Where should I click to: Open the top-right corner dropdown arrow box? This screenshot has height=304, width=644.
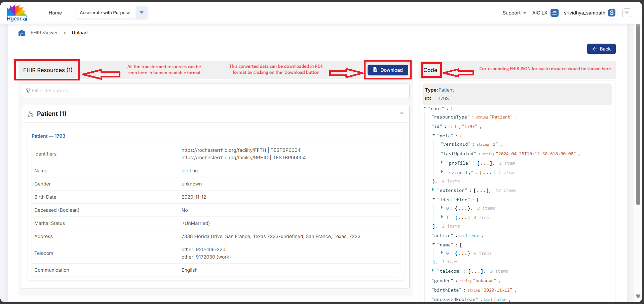click(x=627, y=13)
